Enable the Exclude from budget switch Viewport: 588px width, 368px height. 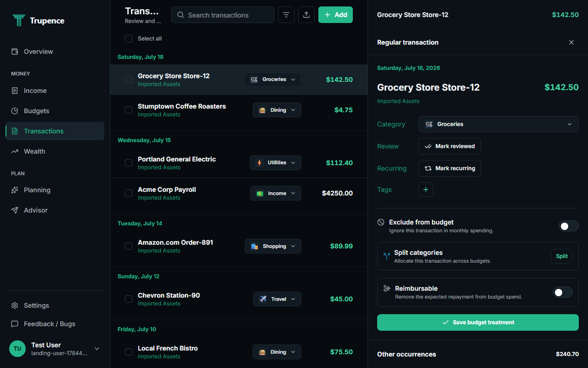(568, 226)
